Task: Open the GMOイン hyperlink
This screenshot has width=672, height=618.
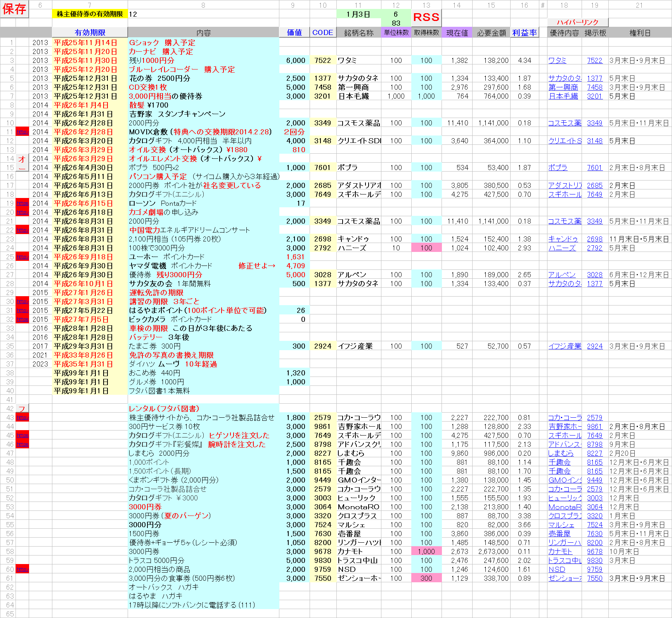Action: [x=565, y=480]
